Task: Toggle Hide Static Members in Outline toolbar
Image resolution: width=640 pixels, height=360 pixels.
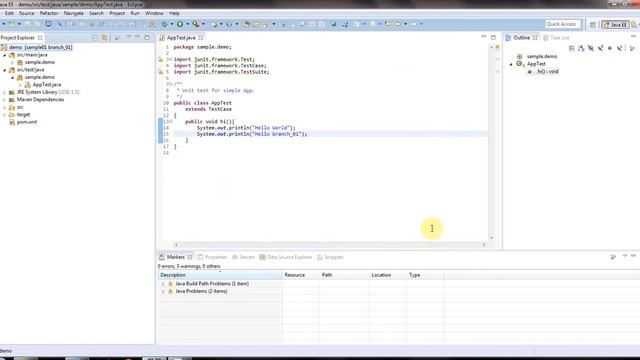Action: [x=600, y=48]
